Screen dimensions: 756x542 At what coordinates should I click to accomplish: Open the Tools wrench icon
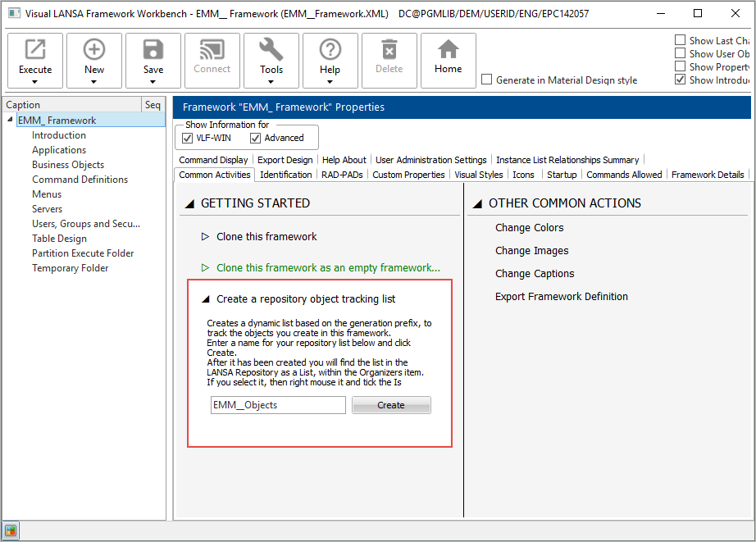click(x=271, y=51)
